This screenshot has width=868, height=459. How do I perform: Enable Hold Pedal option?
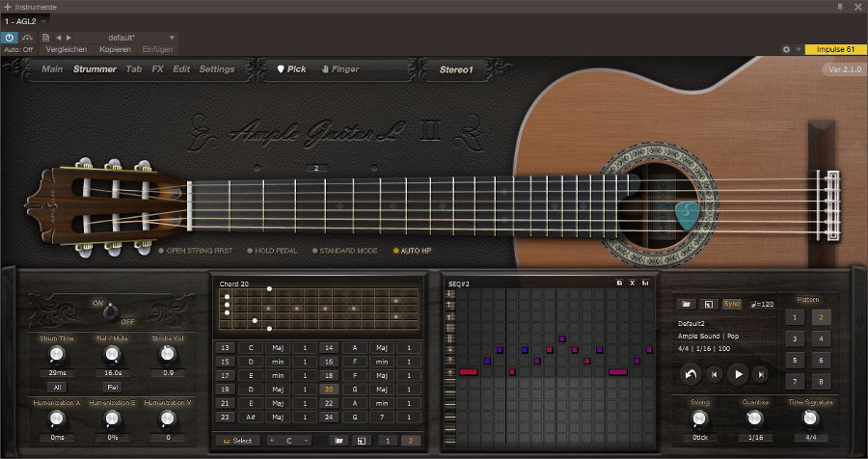point(272,251)
